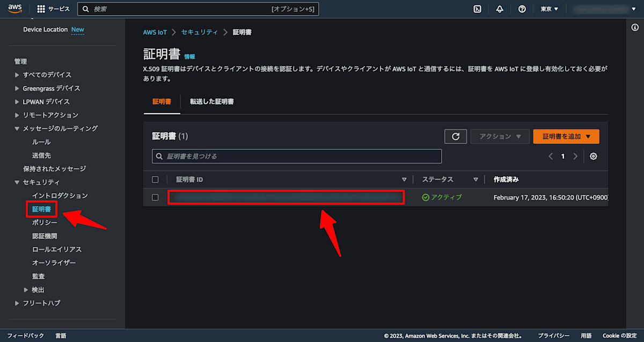Sort by ステータス column arrow
The image size is (644, 342).
click(x=475, y=179)
